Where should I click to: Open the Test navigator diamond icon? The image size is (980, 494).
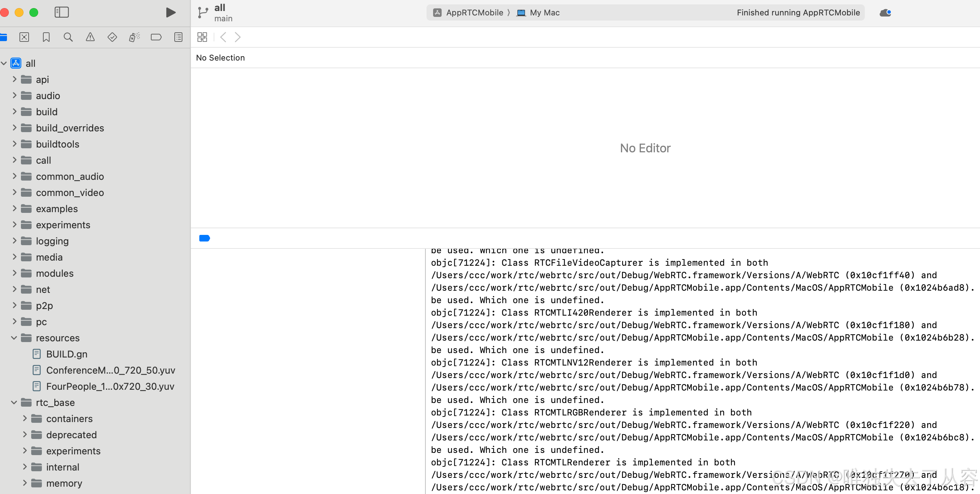pos(112,37)
